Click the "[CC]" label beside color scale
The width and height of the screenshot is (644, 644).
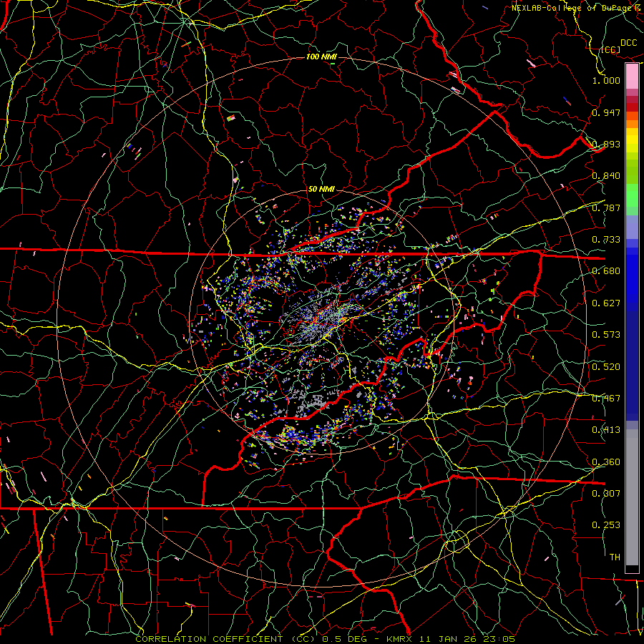(x=610, y=49)
